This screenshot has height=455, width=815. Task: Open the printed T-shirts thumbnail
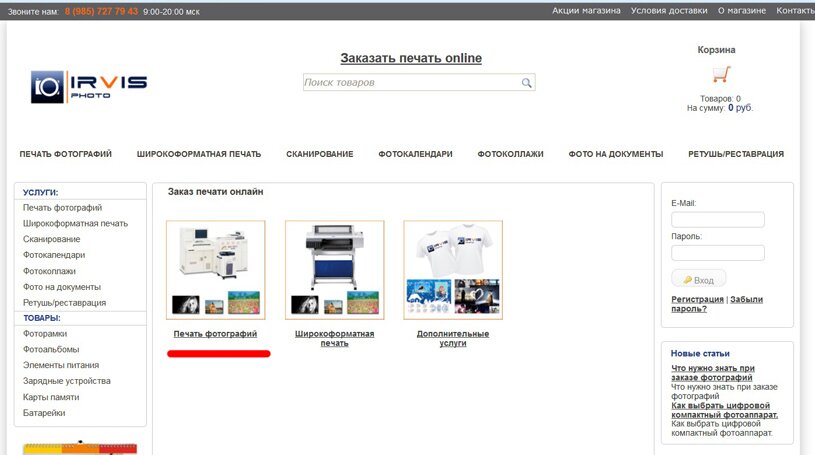(453, 269)
